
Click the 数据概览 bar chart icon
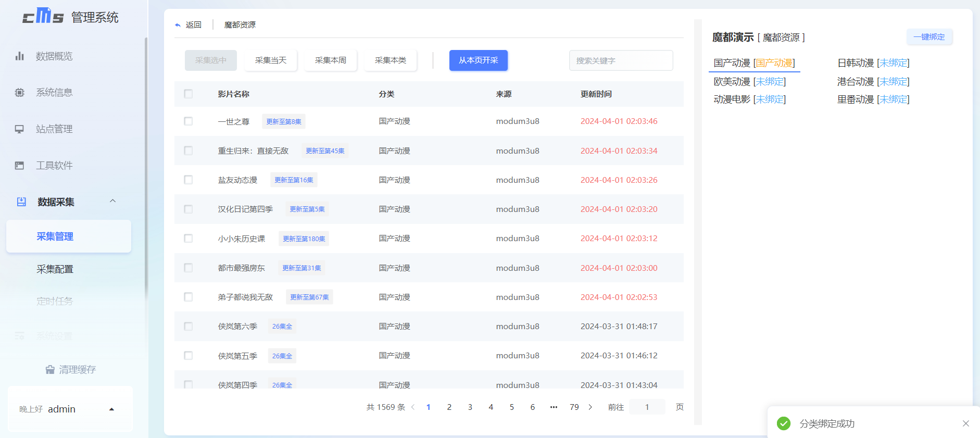pos(20,56)
